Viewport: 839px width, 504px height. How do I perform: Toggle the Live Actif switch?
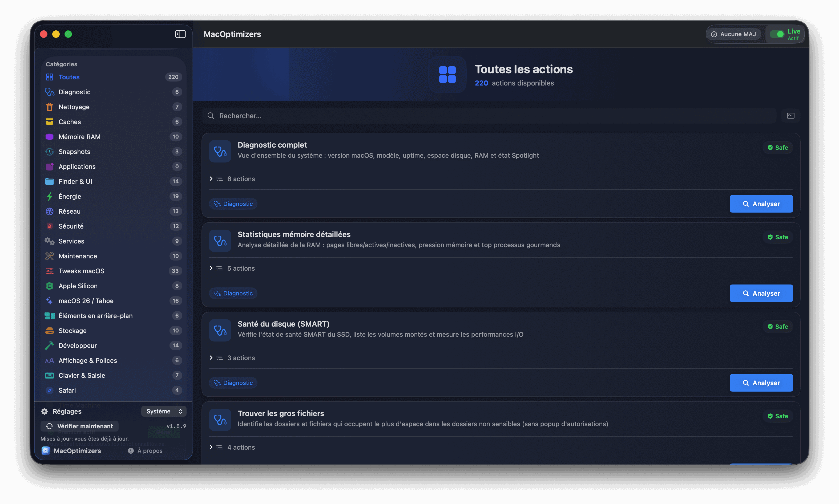(x=777, y=34)
